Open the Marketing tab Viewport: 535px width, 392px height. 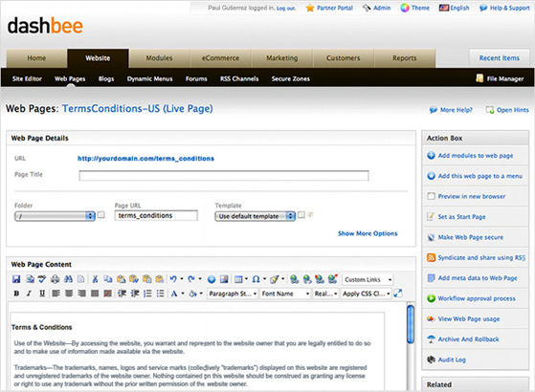coord(282,58)
